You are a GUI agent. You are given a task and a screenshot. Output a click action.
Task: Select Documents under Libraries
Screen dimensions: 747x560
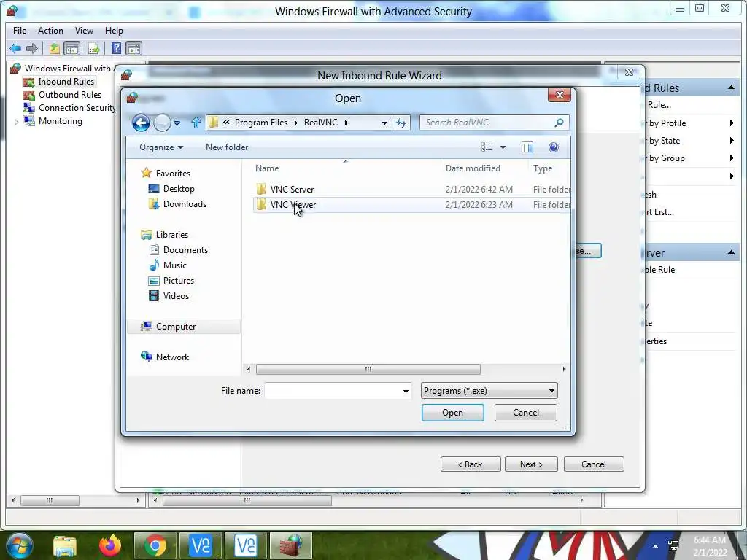pos(185,250)
